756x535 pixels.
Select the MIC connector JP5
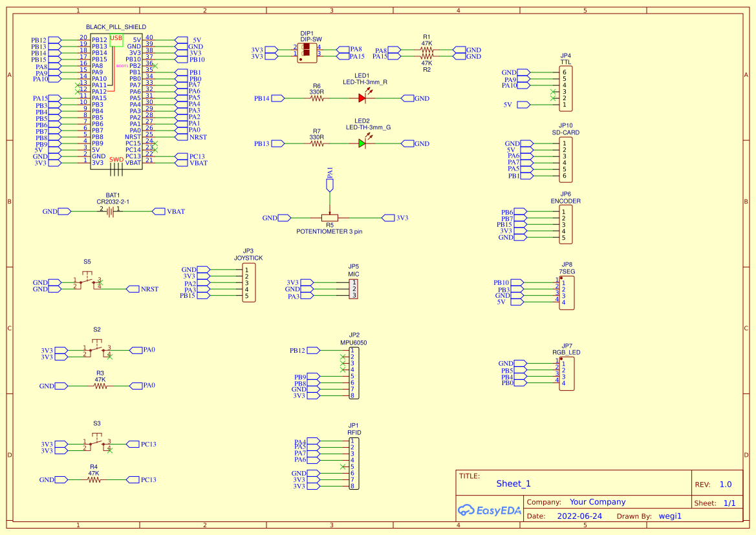tap(352, 289)
